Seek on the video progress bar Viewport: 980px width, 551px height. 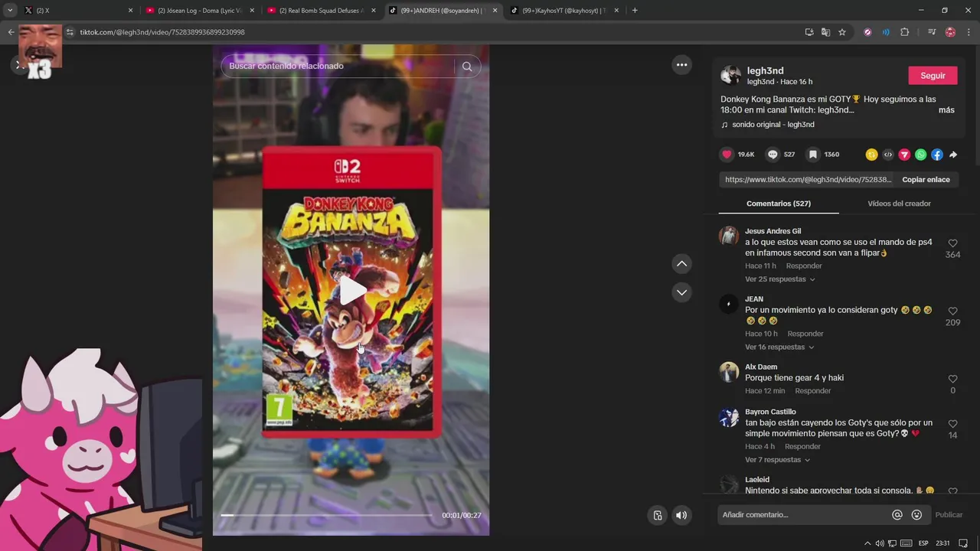click(x=327, y=515)
